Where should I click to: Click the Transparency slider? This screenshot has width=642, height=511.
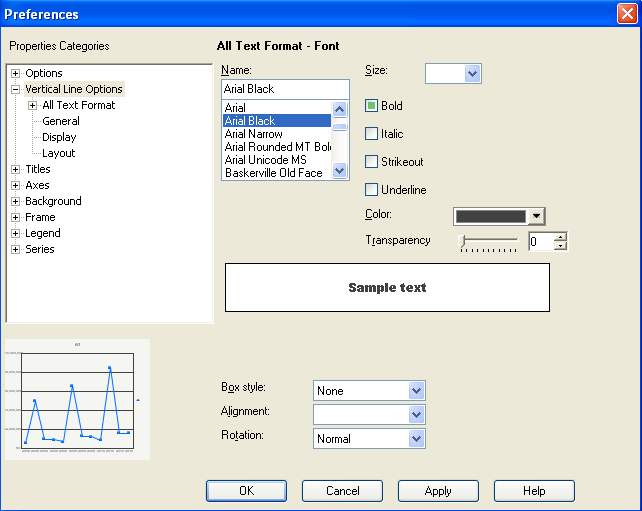pyautogui.click(x=489, y=241)
